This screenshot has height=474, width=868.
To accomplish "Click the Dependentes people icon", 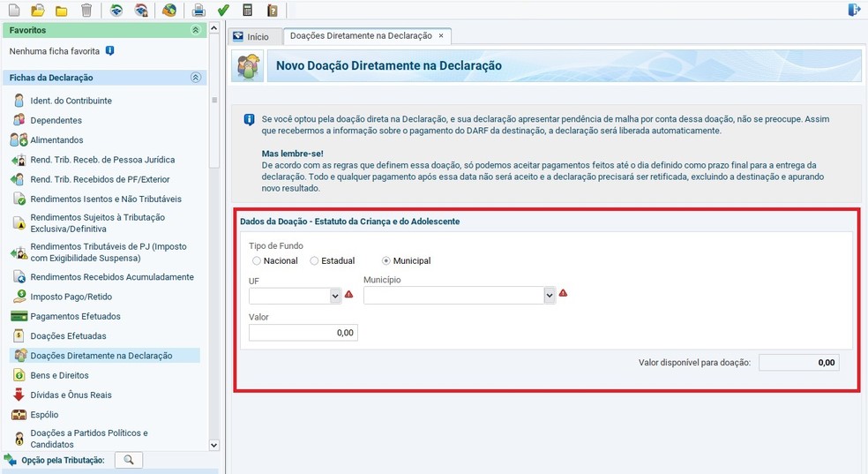I will 19,120.
